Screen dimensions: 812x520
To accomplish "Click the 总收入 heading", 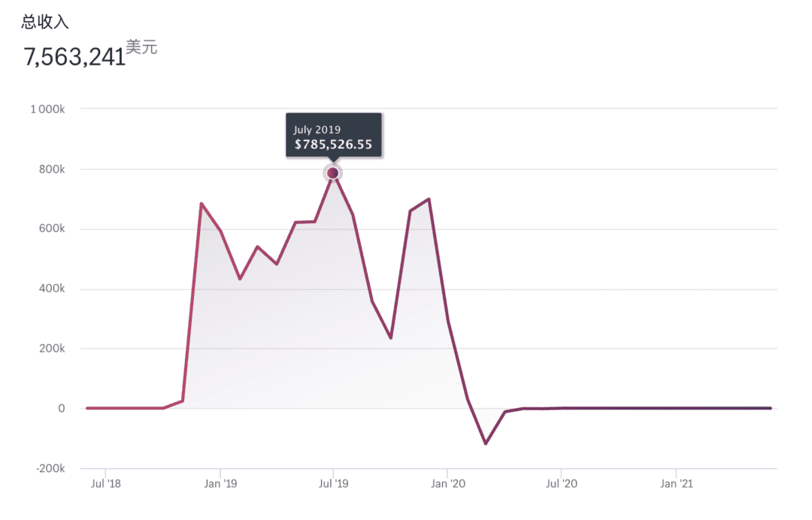I will (x=45, y=22).
